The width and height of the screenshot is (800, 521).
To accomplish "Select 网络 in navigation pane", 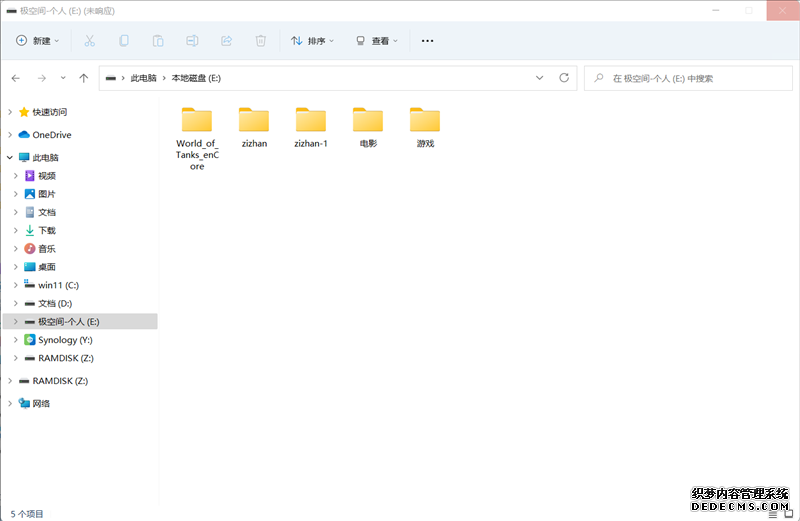I will click(x=41, y=403).
